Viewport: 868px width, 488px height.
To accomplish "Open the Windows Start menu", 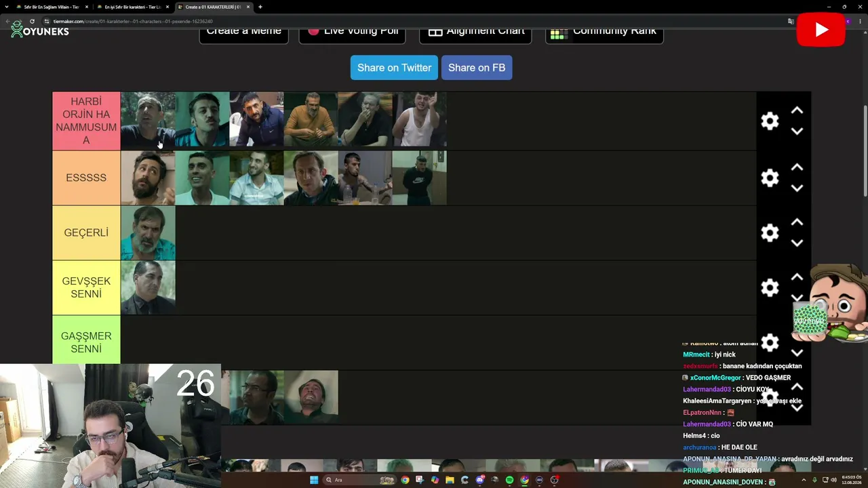I will point(314,480).
